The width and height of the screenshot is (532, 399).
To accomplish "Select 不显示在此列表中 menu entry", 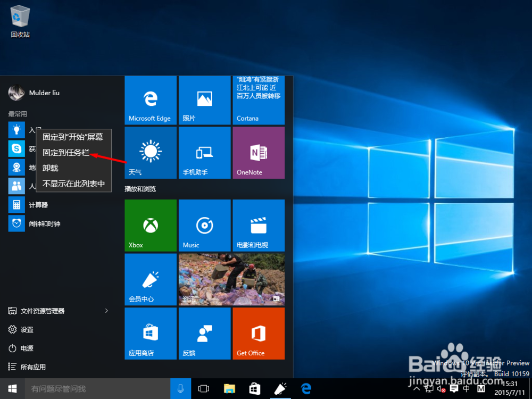I will click(x=73, y=184).
